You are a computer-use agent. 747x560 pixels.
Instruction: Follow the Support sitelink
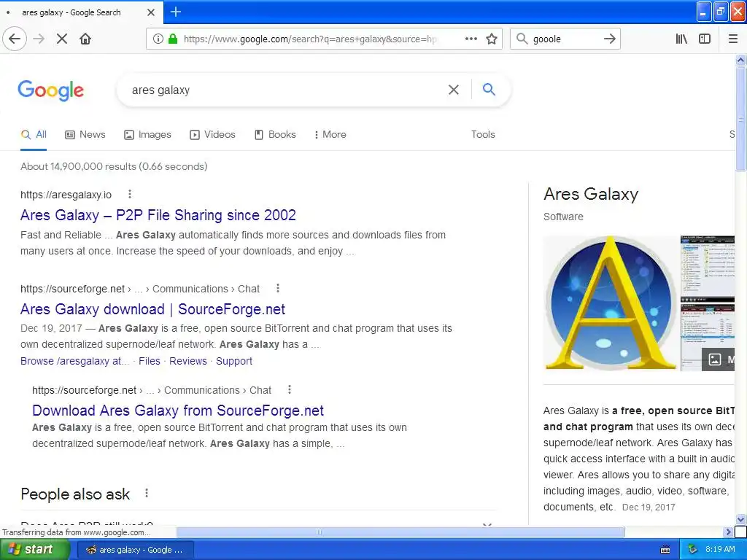pyautogui.click(x=234, y=362)
